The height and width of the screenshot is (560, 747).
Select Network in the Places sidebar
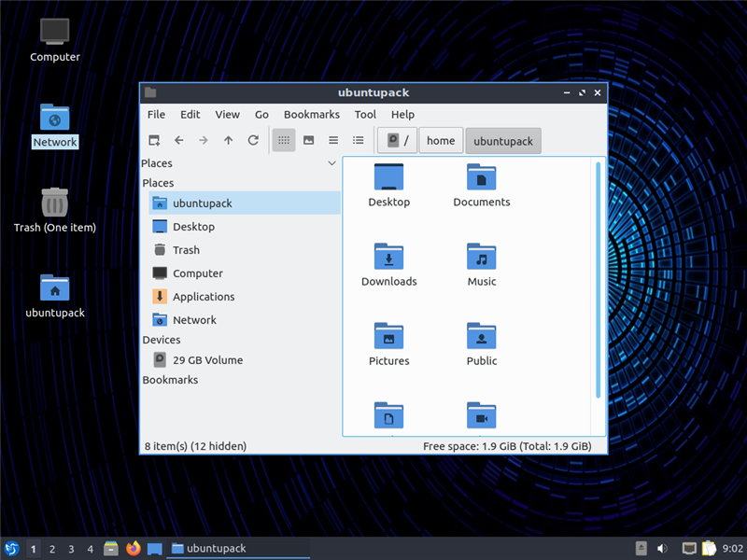[245, 320]
